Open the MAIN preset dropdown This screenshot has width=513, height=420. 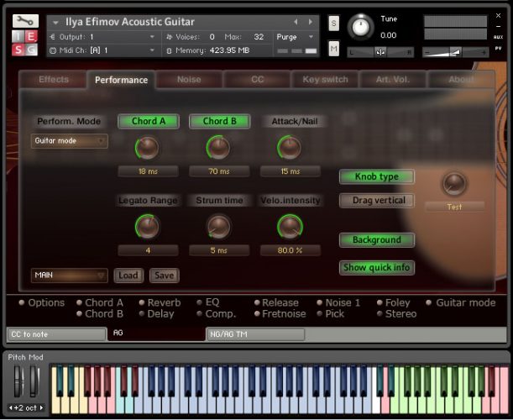(x=70, y=276)
